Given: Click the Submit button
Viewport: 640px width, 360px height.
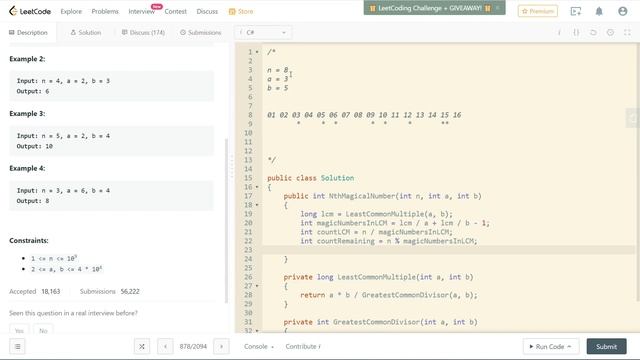Looking at the screenshot, I should (607, 347).
